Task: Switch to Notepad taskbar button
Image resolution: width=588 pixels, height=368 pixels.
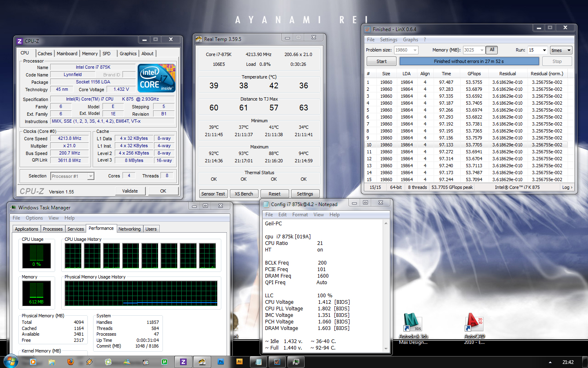Action: (x=258, y=362)
